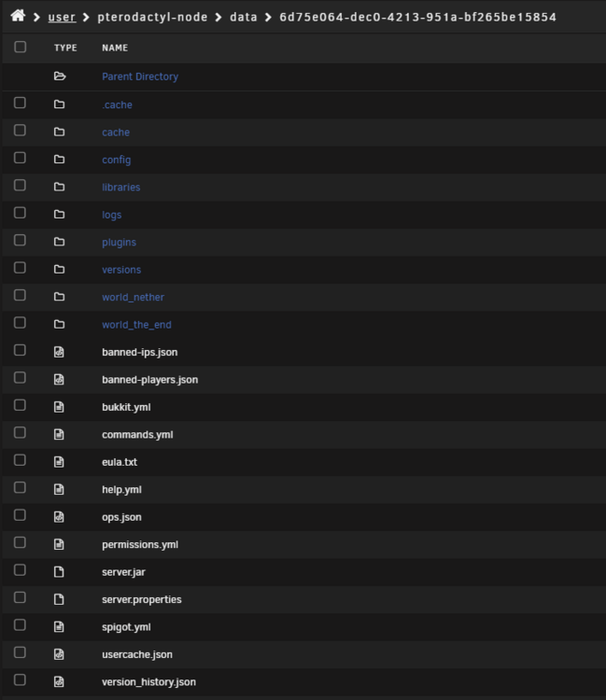Click the text file icon for eula.txt

pos(59,462)
